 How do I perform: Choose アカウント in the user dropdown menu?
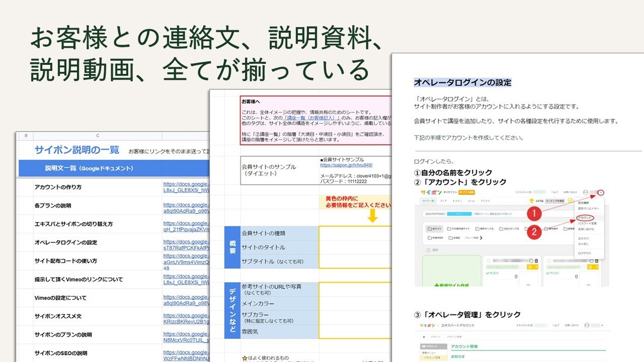click(x=585, y=217)
